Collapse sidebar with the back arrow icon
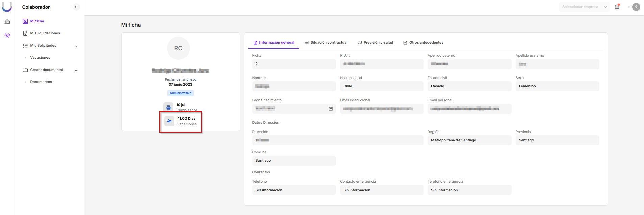This screenshot has width=644, height=215. point(76,7)
